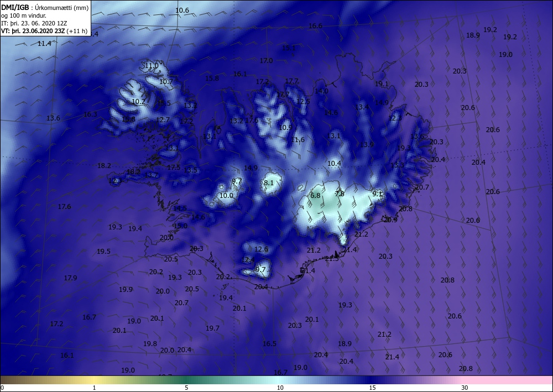The width and height of the screenshot is (553, 392).
Task: Click the 7.8 value on the map
Action: coord(340,194)
